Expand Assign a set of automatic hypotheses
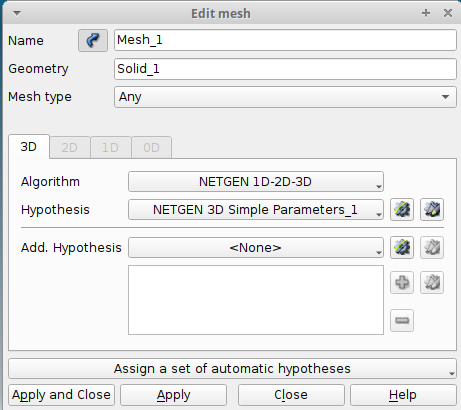 click(232, 369)
